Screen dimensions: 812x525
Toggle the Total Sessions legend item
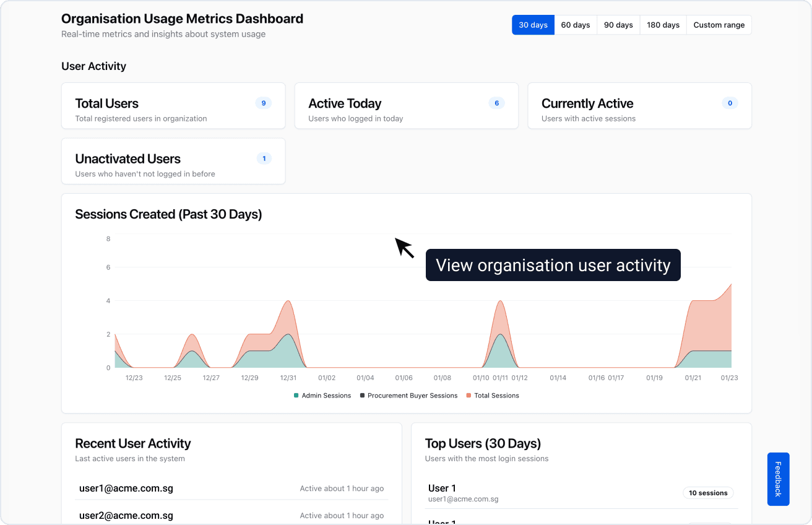click(x=493, y=395)
